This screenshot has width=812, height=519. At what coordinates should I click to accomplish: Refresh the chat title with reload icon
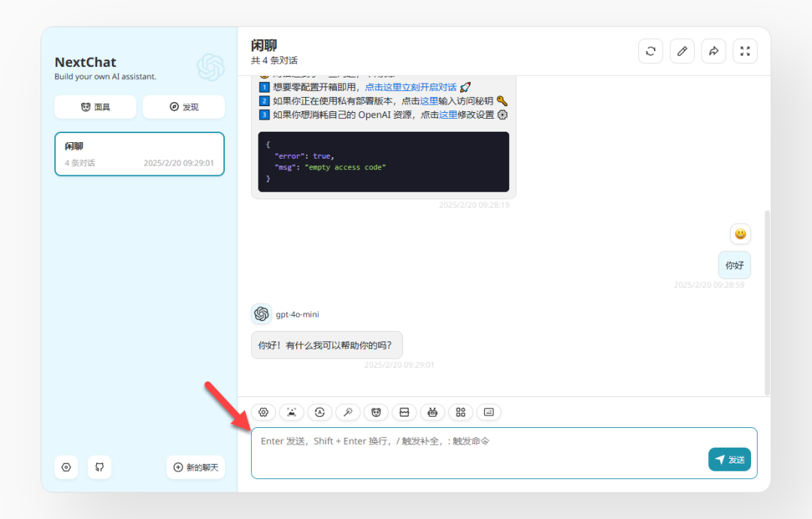(x=651, y=51)
